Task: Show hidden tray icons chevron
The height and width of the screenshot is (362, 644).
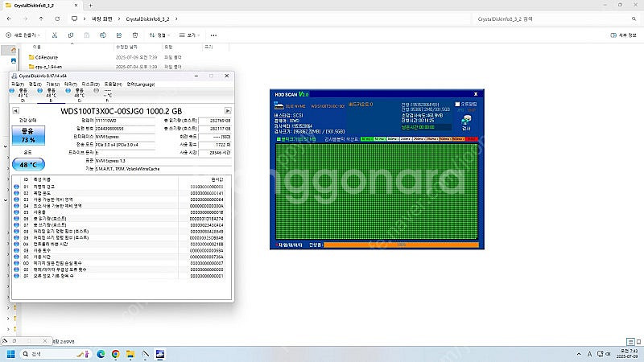Action: click(x=579, y=354)
